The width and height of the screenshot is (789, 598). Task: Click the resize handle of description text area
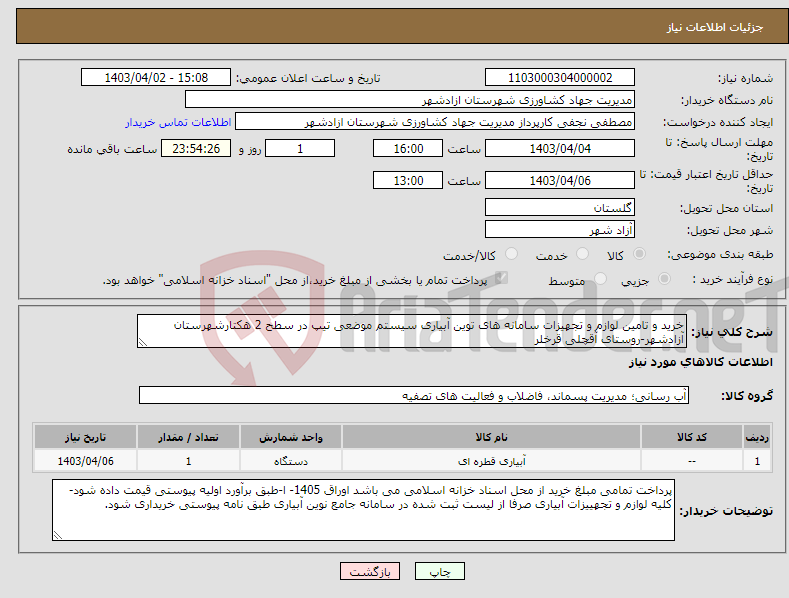click(x=143, y=342)
